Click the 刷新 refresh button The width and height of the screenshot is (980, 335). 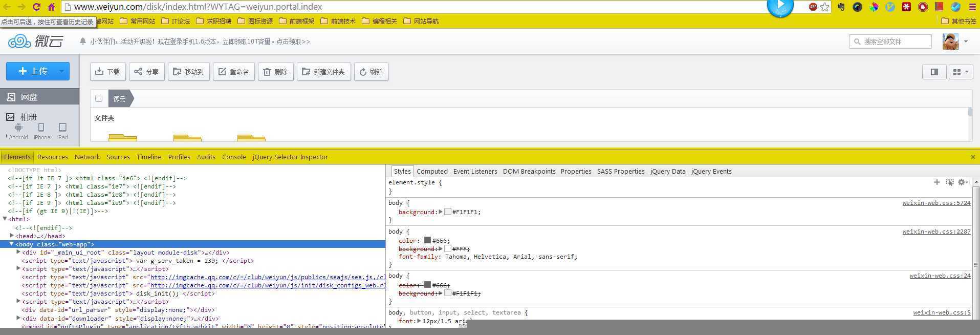[x=371, y=72]
